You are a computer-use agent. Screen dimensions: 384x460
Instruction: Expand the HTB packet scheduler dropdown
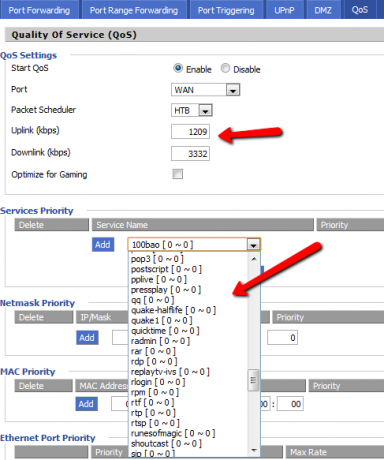coord(192,110)
